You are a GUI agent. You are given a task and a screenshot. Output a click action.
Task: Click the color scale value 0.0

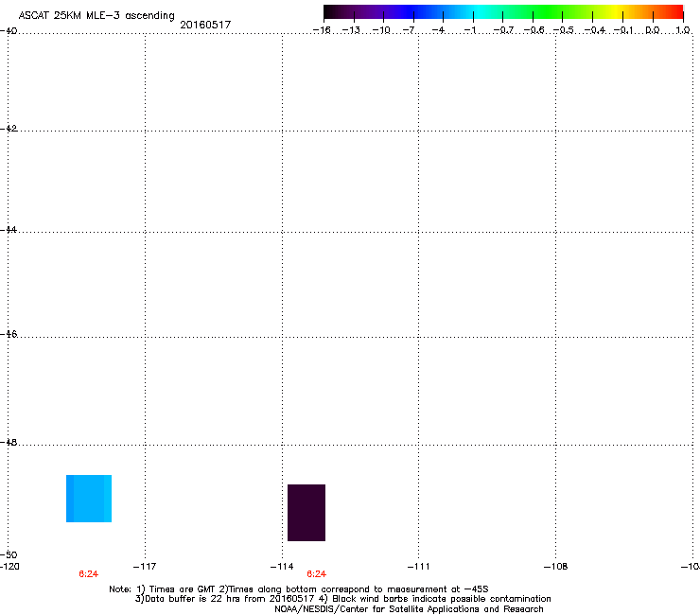(x=653, y=30)
